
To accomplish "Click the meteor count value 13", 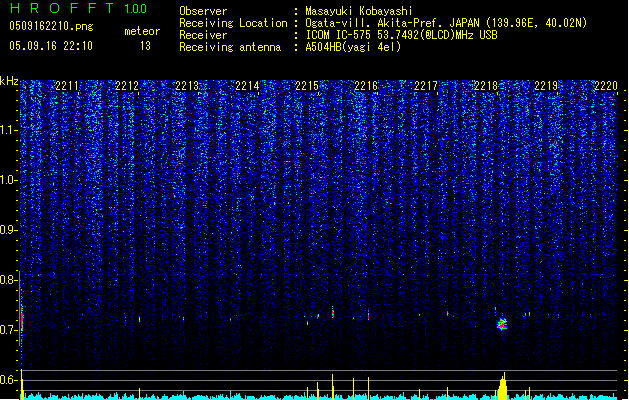I will coord(145,46).
